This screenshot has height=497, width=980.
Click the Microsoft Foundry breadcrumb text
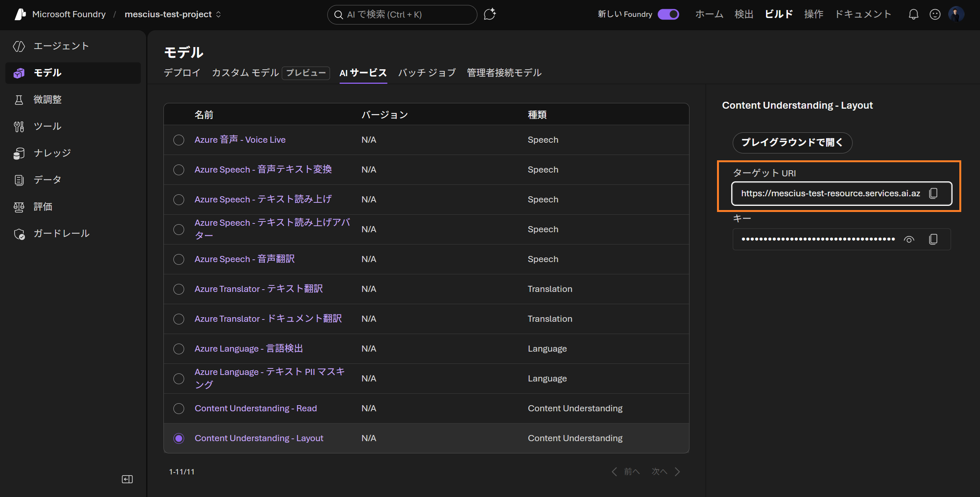coord(69,14)
